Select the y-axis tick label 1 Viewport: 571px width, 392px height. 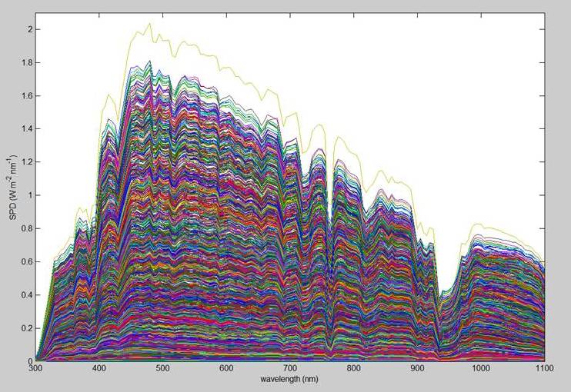pos(28,195)
